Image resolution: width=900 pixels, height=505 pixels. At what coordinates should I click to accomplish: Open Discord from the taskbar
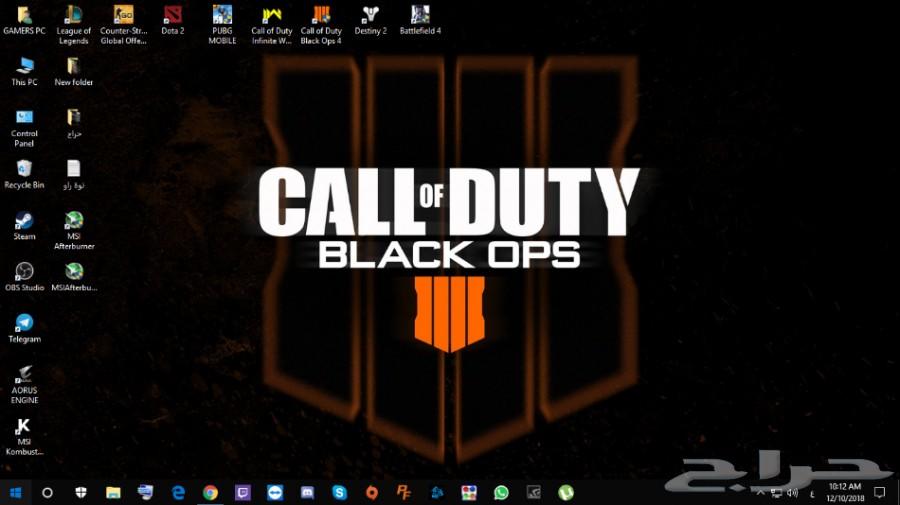[x=307, y=492]
